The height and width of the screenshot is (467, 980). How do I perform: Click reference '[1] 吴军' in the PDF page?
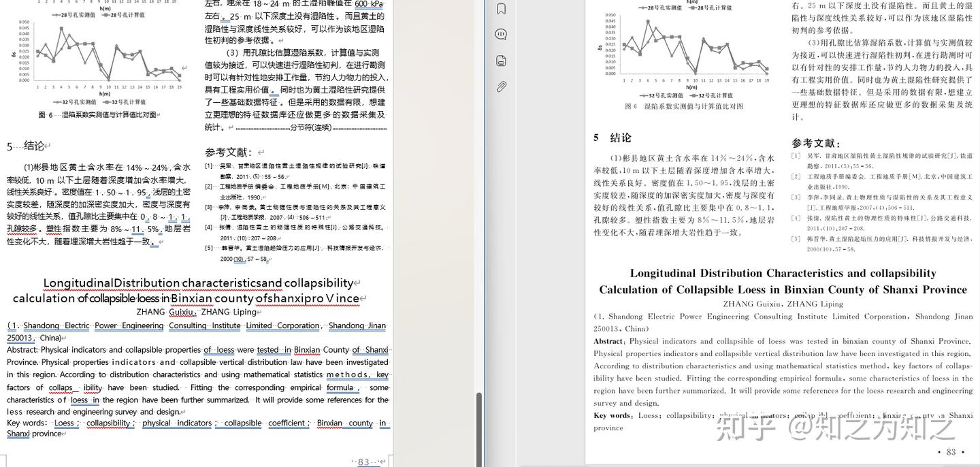pyautogui.click(x=882, y=160)
